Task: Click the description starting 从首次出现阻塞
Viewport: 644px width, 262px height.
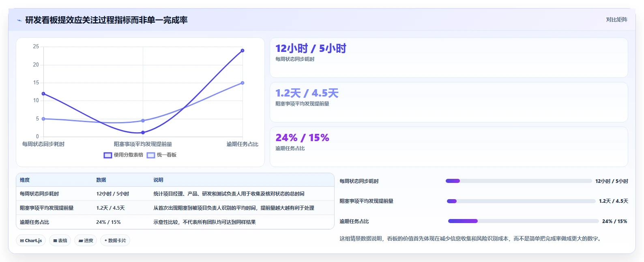Action: pyautogui.click(x=234, y=208)
